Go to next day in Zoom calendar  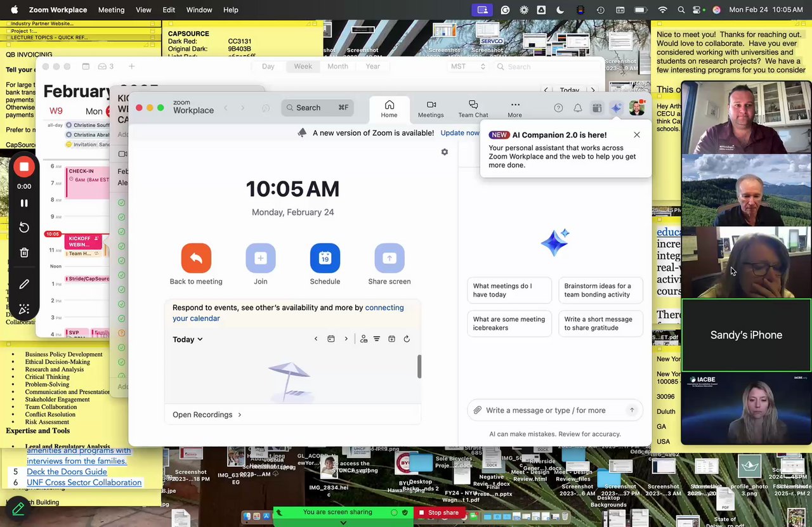(346, 339)
